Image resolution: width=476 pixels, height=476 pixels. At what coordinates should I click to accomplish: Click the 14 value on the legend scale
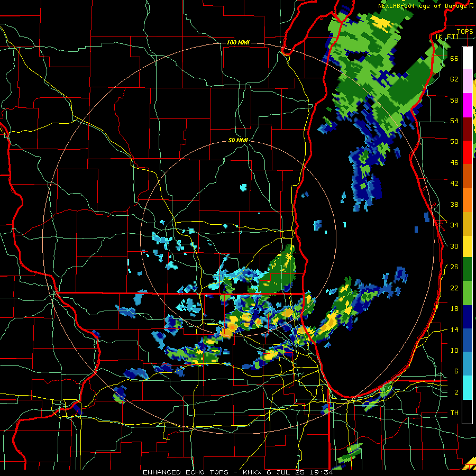tap(454, 330)
